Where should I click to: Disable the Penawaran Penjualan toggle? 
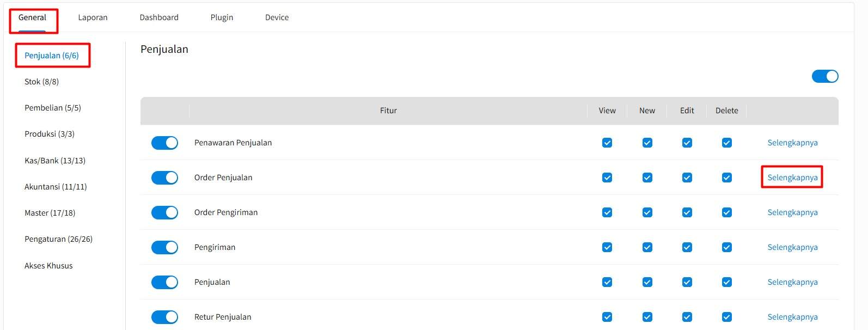pyautogui.click(x=164, y=143)
